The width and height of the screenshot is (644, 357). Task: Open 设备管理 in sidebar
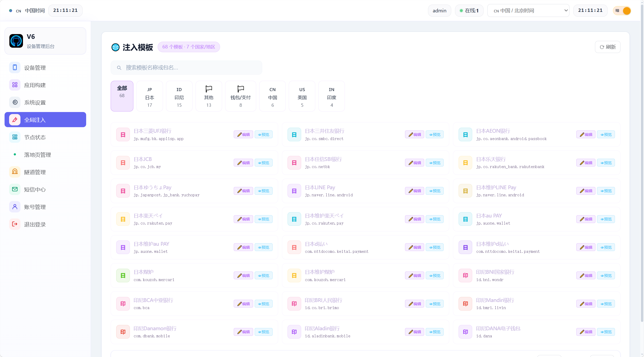point(45,68)
